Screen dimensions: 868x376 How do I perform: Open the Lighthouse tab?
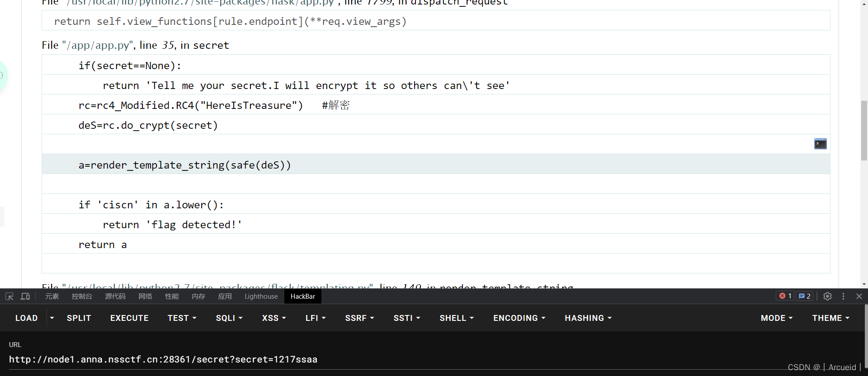(261, 296)
